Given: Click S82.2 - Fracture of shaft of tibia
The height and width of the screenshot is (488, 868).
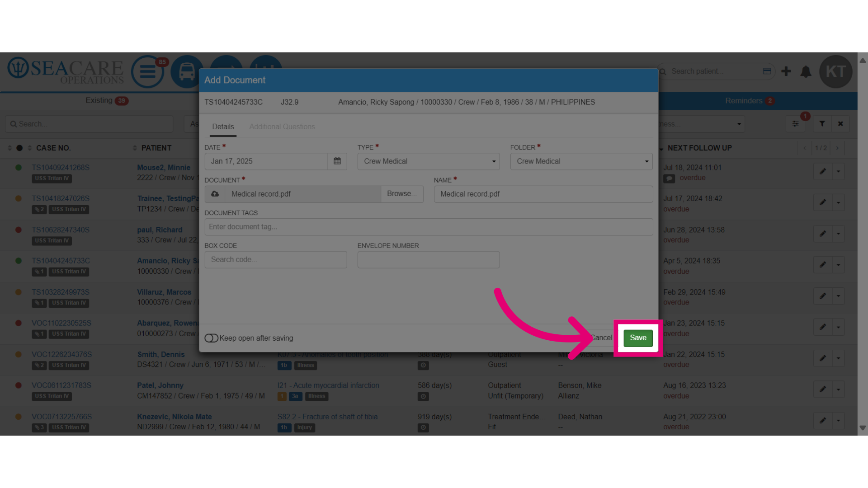Looking at the screenshot, I should click(327, 417).
